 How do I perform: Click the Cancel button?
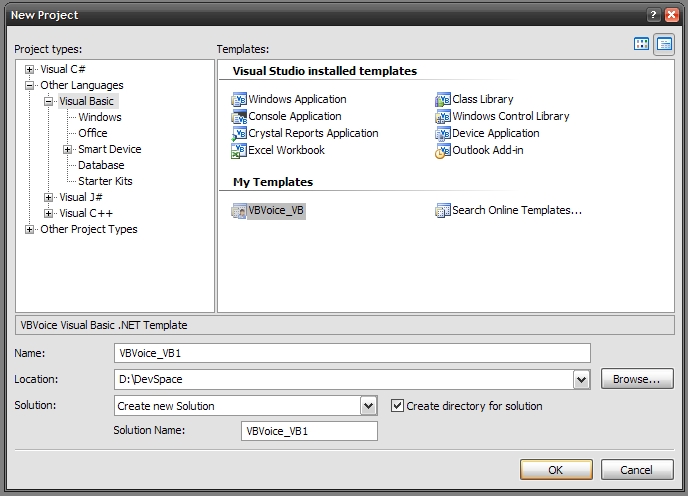[x=637, y=470]
